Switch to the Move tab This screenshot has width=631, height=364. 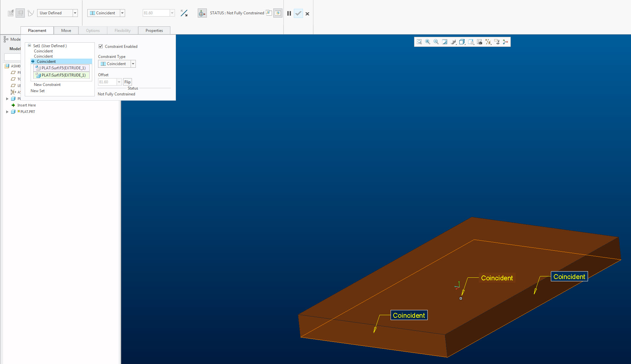(x=66, y=30)
